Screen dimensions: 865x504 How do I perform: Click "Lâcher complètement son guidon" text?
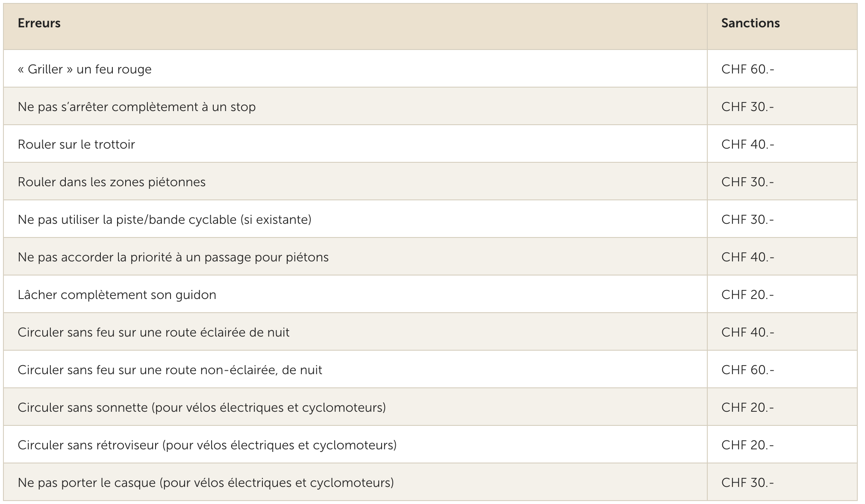coord(117,295)
